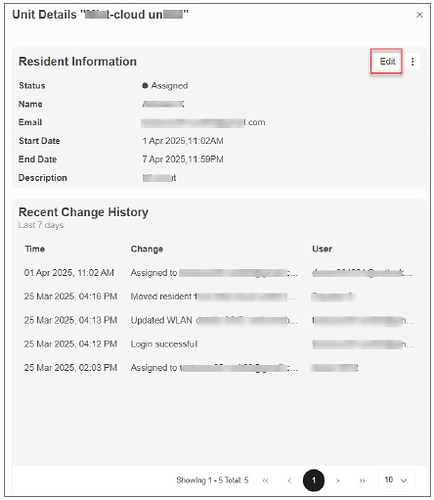
Task: Click the Start Date value 1 Apr 2025
Action: pyautogui.click(x=183, y=141)
